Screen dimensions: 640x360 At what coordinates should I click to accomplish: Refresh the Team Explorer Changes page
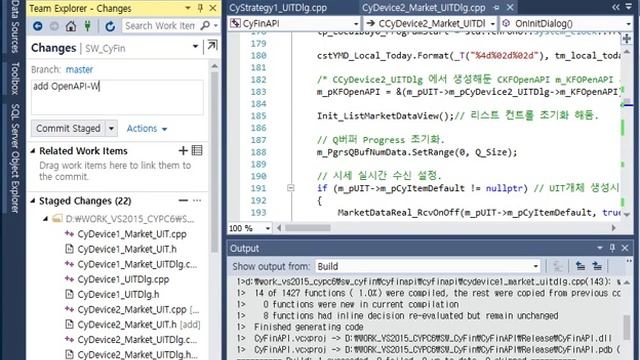(110, 26)
